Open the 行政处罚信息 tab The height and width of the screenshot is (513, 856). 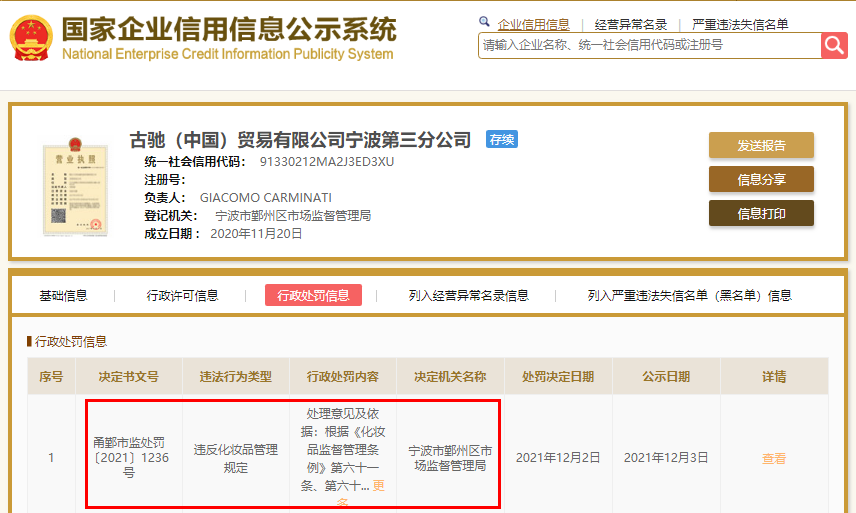(x=313, y=295)
